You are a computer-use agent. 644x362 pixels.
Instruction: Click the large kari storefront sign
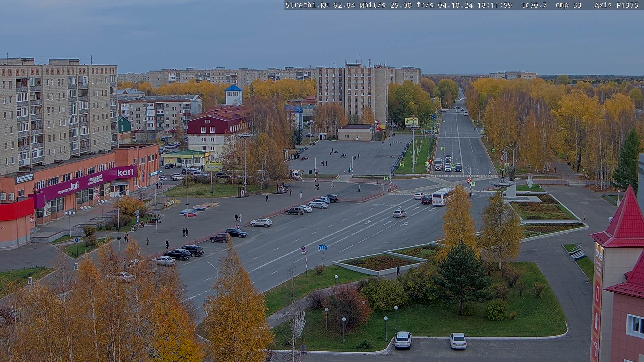125,173
